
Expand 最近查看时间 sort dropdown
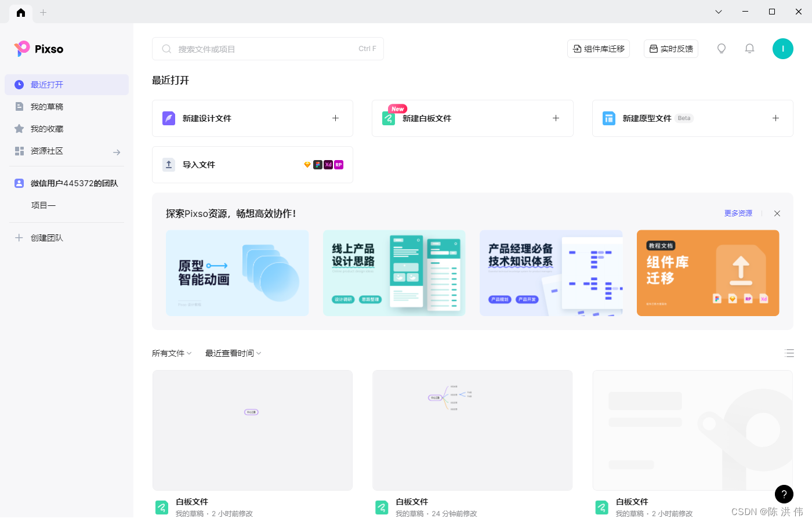coord(233,353)
